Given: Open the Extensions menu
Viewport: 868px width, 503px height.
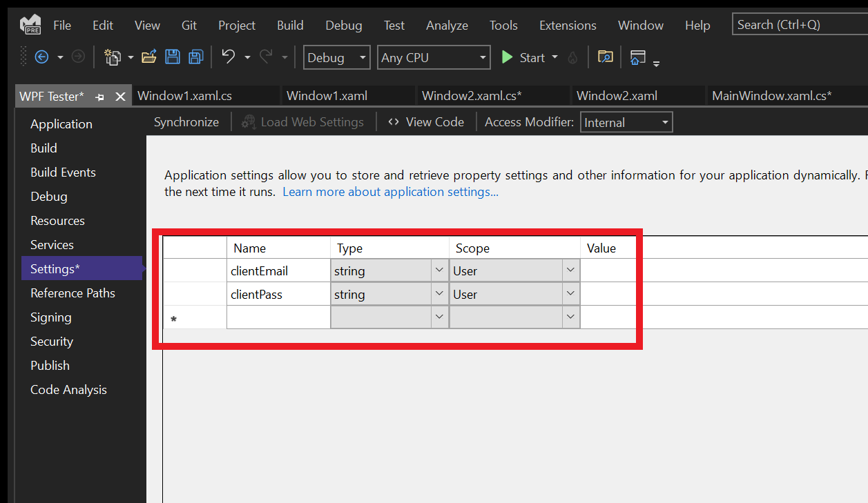Looking at the screenshot, I should [567, 25].
